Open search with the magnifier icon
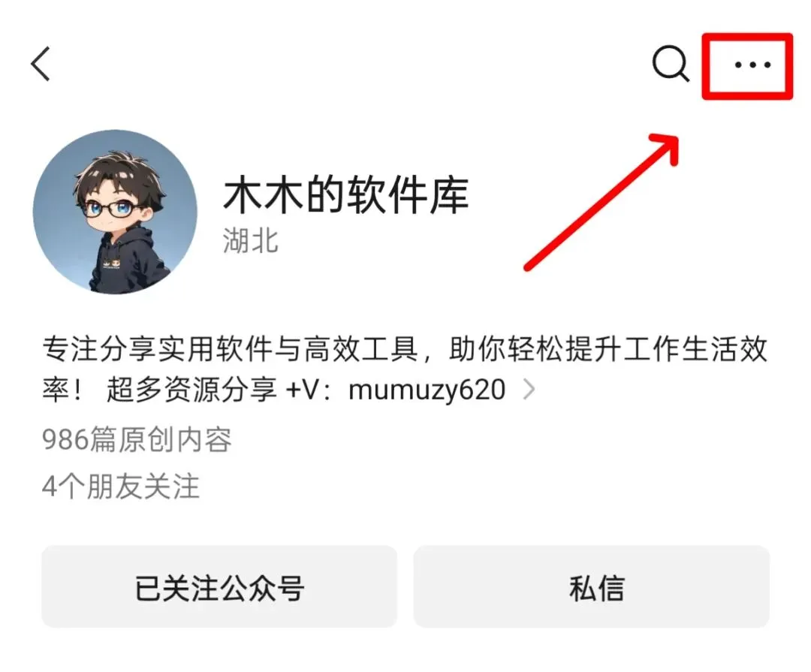Image resolution: width=811 pixels, height=672 pixels. tap(671, 64)
